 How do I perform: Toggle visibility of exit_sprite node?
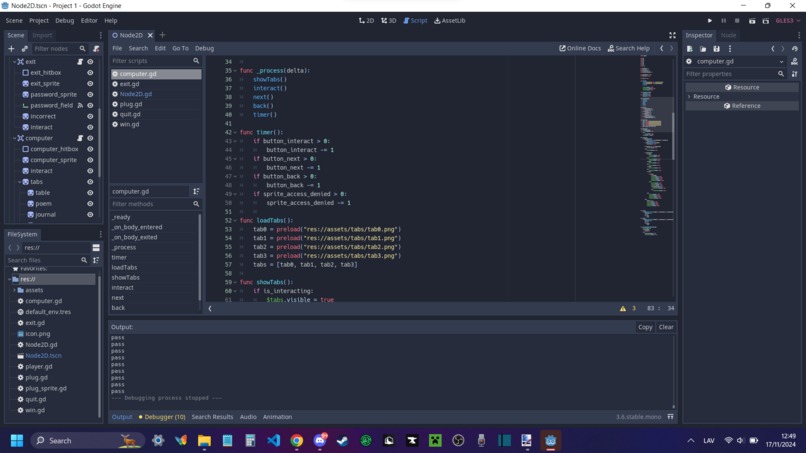pos(90,83)
